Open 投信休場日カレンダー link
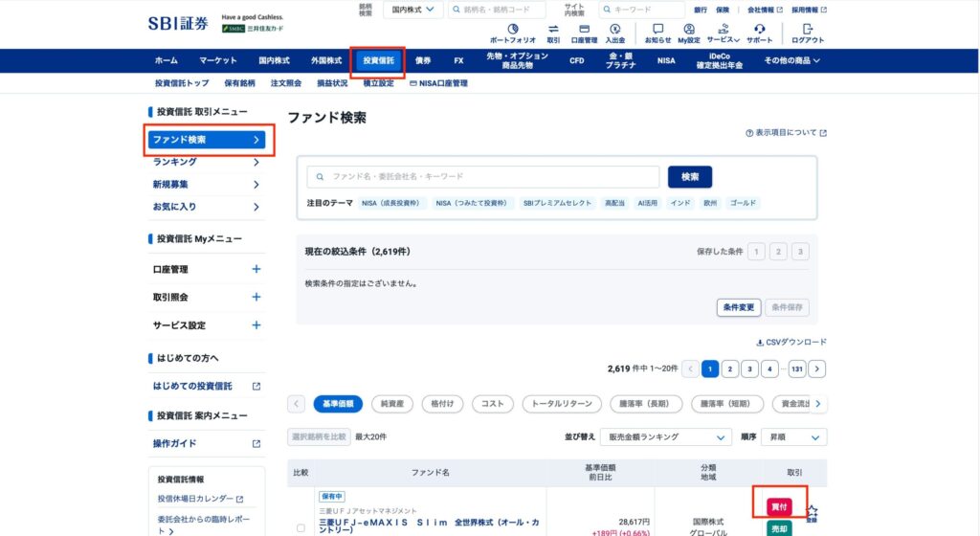 [200, 499]
